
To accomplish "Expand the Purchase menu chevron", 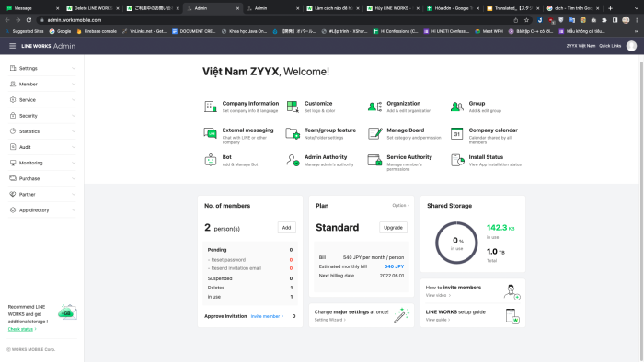I will 74,178.
